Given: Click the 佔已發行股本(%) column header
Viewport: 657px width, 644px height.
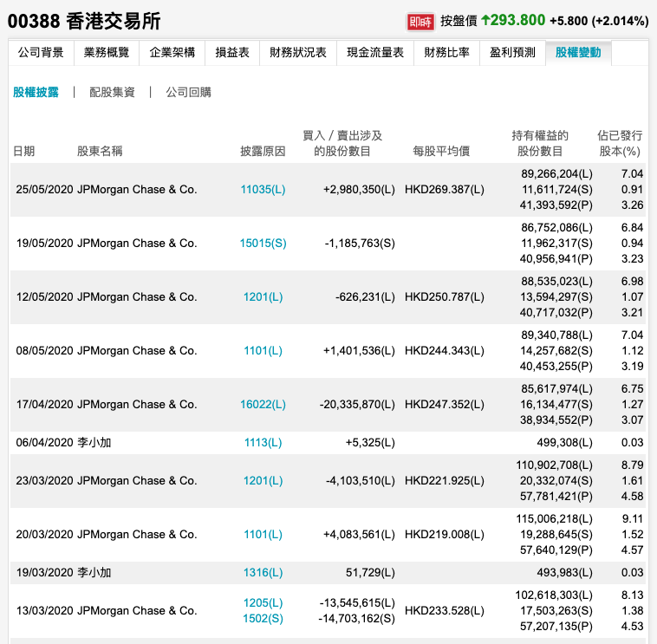Looking at the screenshot, I should (620, 143).
